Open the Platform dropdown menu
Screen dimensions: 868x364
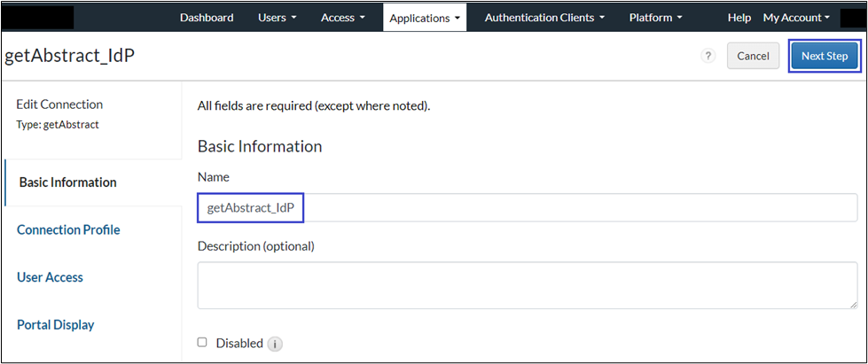[655, 17]
